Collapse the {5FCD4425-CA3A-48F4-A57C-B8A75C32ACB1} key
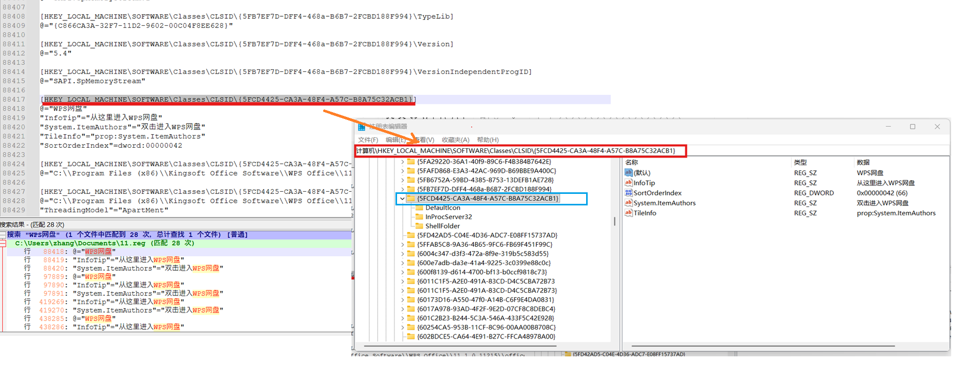The height and width of the screenshot is (371, 980). pos(402,199)
